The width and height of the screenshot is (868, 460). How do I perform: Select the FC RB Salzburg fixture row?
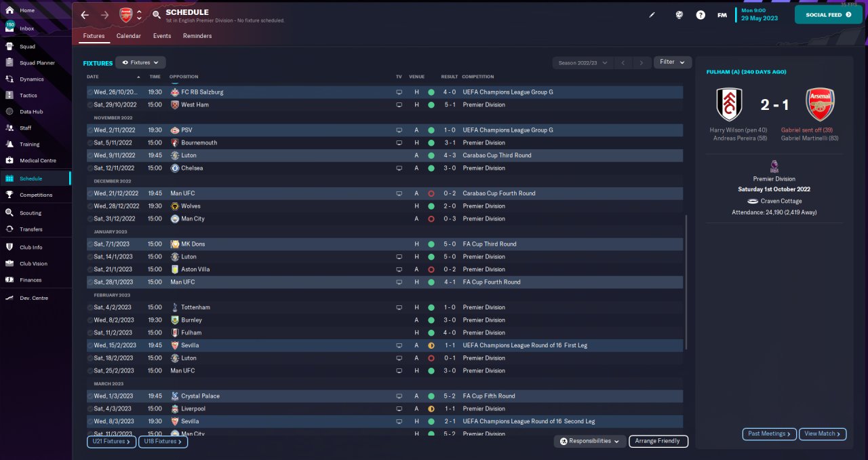click(384, 92)
